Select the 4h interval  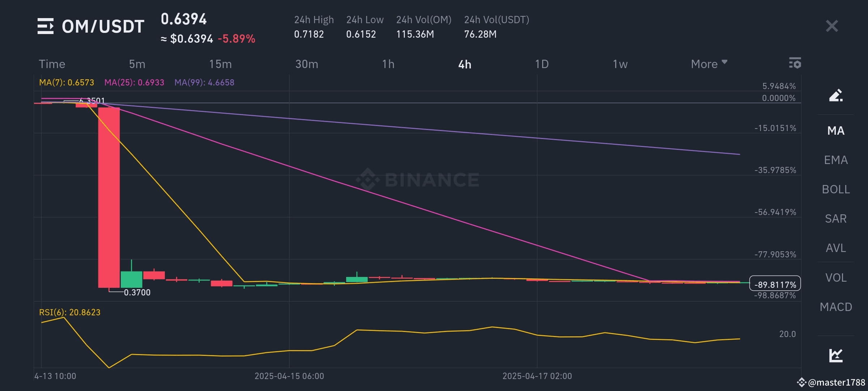(x=465, y=64)
